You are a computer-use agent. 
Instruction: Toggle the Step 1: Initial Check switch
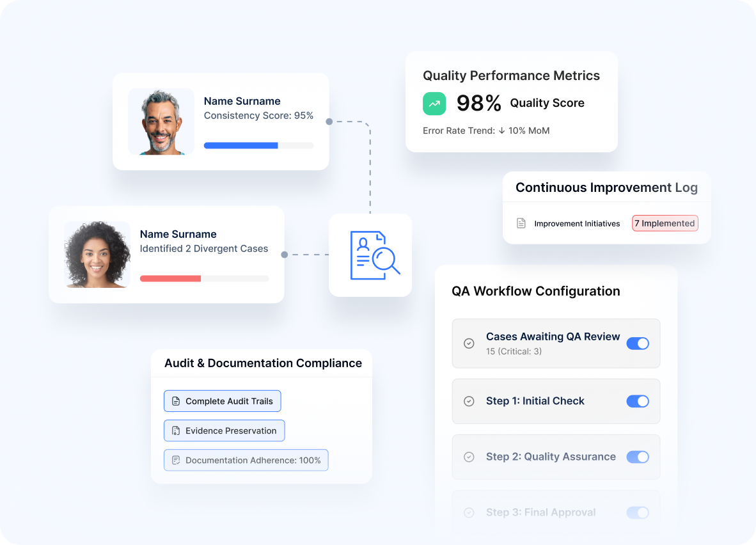pos(637,401)
